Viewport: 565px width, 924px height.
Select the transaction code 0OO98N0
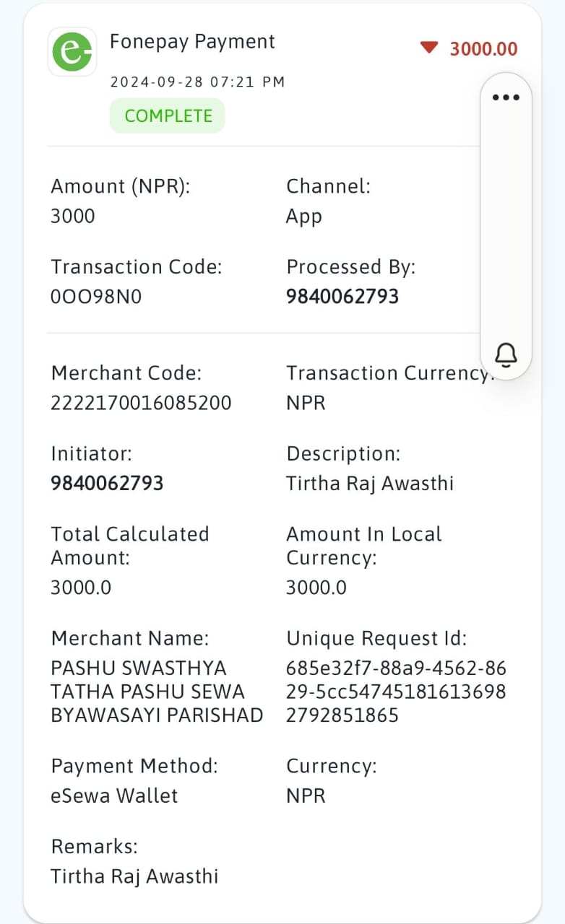pos(96,297)
